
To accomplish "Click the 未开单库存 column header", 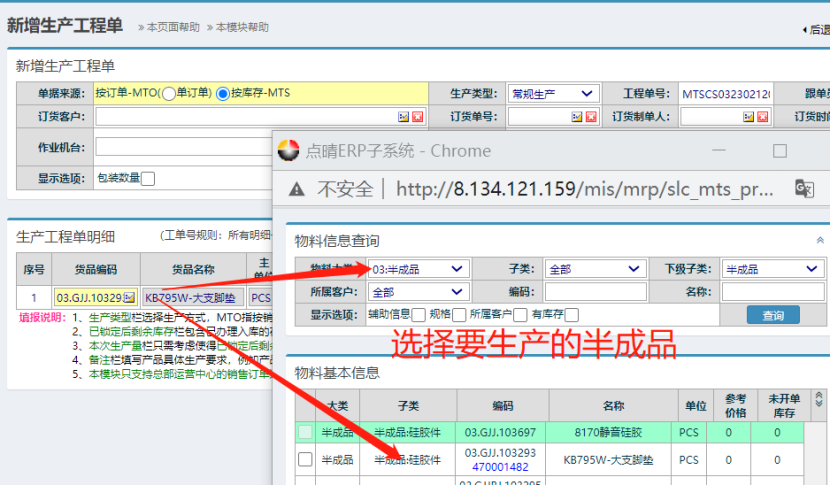I will (x=784, y=406).
